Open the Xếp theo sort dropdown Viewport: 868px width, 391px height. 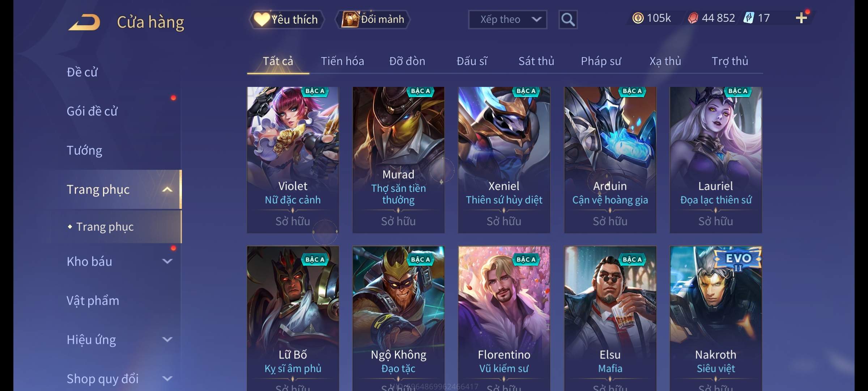(x=507, y=20)
